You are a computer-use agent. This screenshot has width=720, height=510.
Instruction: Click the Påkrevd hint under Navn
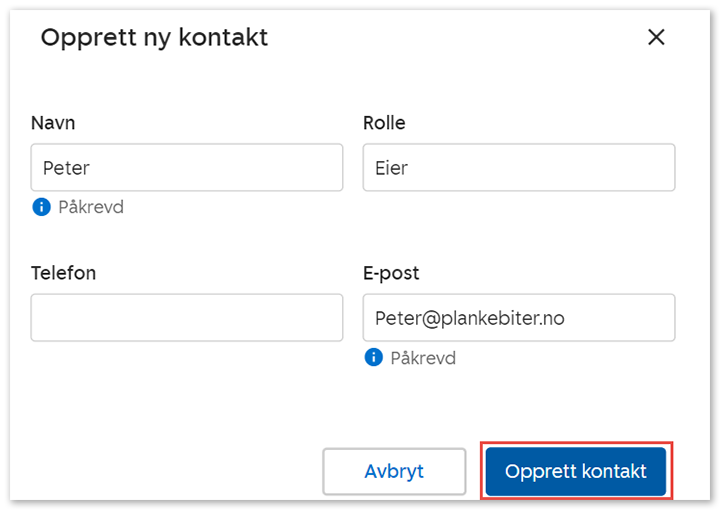[91, 207]
